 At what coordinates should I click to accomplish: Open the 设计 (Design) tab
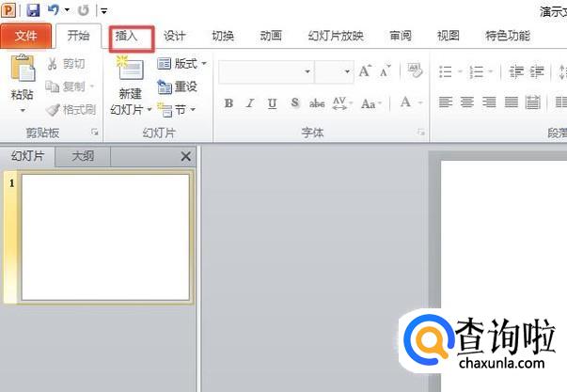[x=174, y=36]
